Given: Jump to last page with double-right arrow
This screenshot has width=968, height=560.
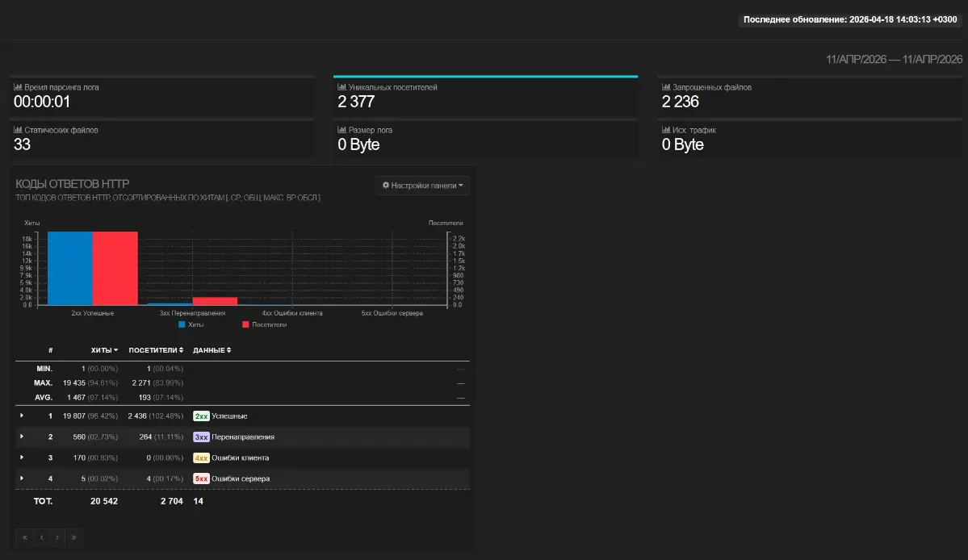Looking at the screenshot, I should tap(73, 537).
